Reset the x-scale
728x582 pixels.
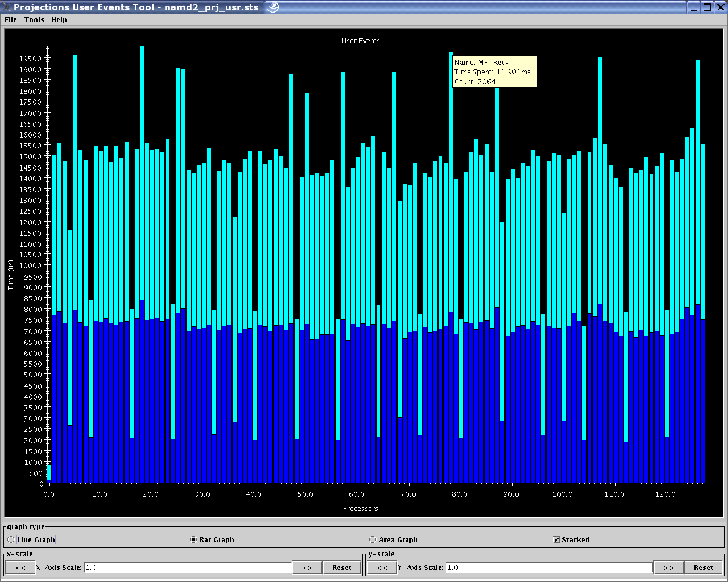(342, 567)
